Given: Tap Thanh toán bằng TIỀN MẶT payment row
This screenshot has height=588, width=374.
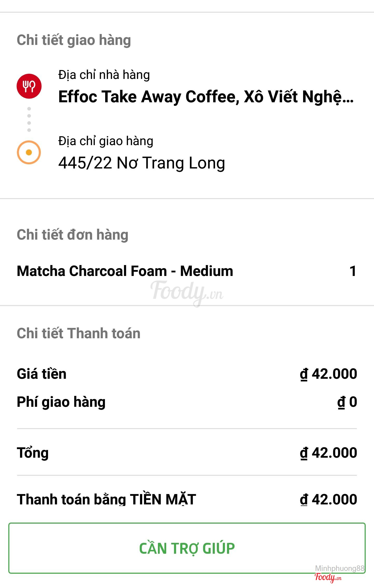Looking at the screenshot, I should 106,499.
